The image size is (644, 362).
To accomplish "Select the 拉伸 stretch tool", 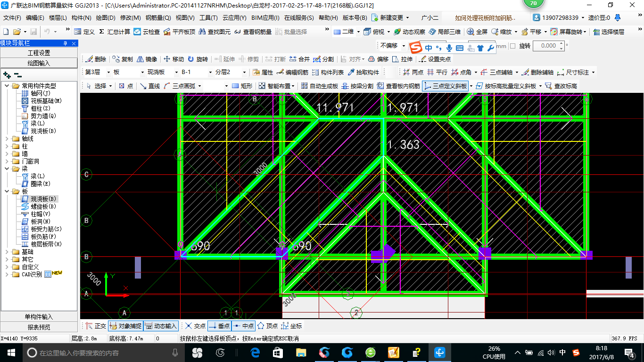I will click(x=402, y=59).
